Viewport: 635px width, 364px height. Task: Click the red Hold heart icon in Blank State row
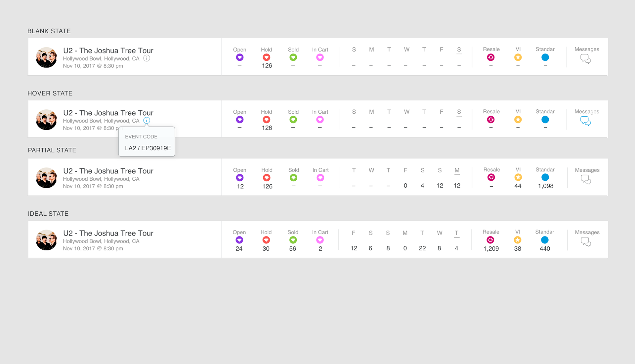click(266, 57)
